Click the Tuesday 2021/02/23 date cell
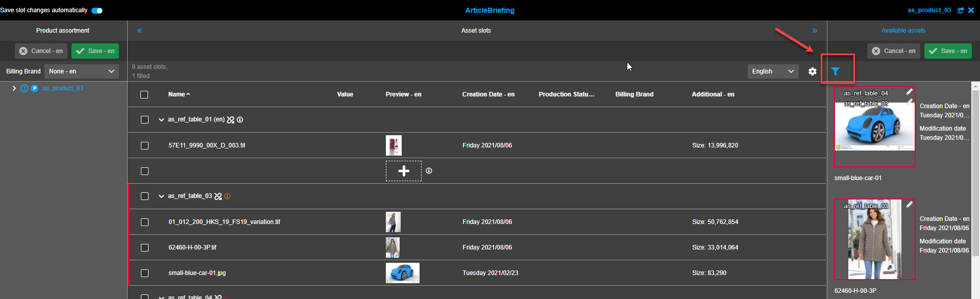Viewport: 980px width, 299px height. pos(490,273)
